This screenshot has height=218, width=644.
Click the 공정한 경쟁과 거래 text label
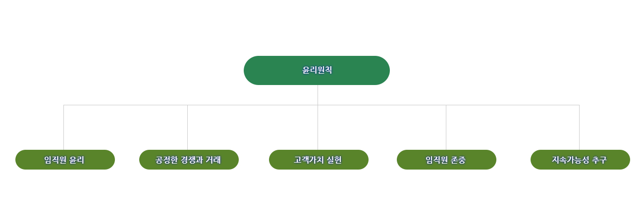point(188,160)
